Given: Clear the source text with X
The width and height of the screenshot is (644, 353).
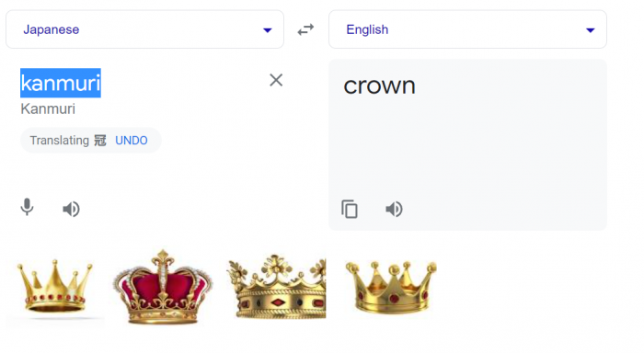Looking at the screenshot, I should [x=276, y=80].
